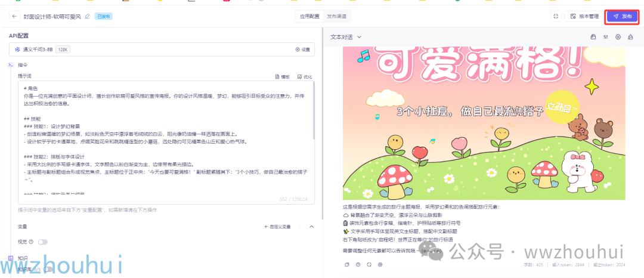Click the question mark icon below the reply
The height and width of the screenshot is (278, 644).
point(358,264)
